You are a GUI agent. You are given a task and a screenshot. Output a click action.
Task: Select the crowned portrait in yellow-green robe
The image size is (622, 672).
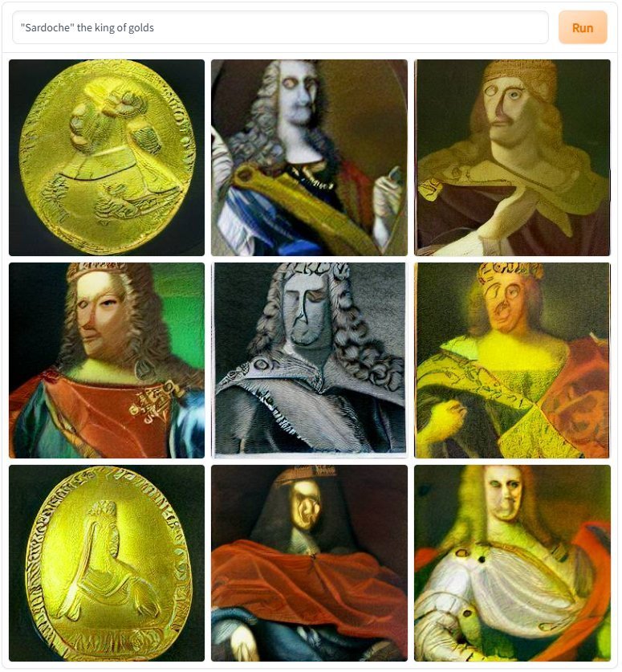tap(512, 360)
